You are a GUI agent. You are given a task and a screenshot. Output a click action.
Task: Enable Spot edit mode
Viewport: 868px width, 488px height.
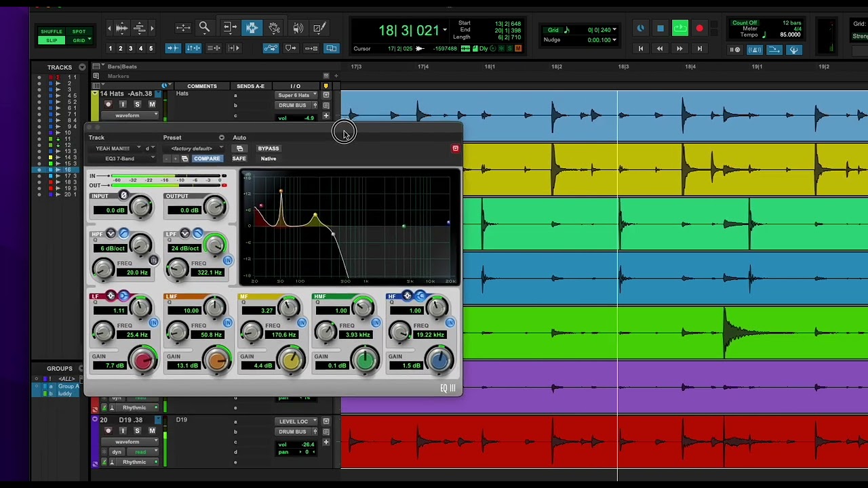[x=79, y=32]
